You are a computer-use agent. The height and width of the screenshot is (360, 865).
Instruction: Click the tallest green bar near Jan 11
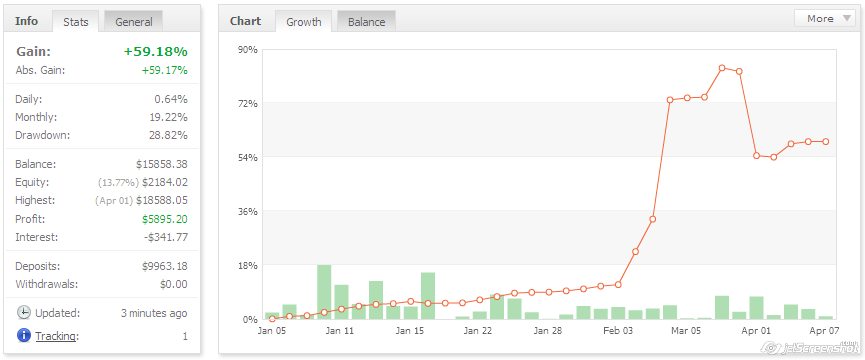324,292
